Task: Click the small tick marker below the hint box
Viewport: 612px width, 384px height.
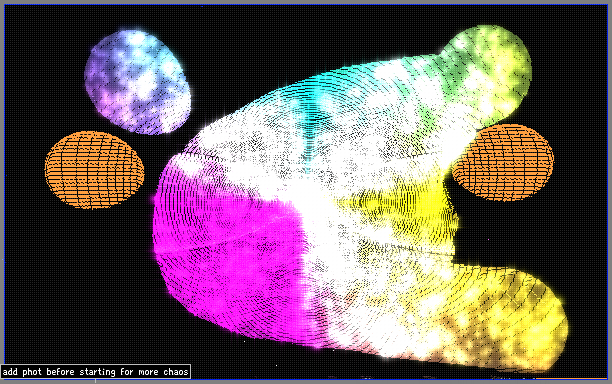Action: 95,380
